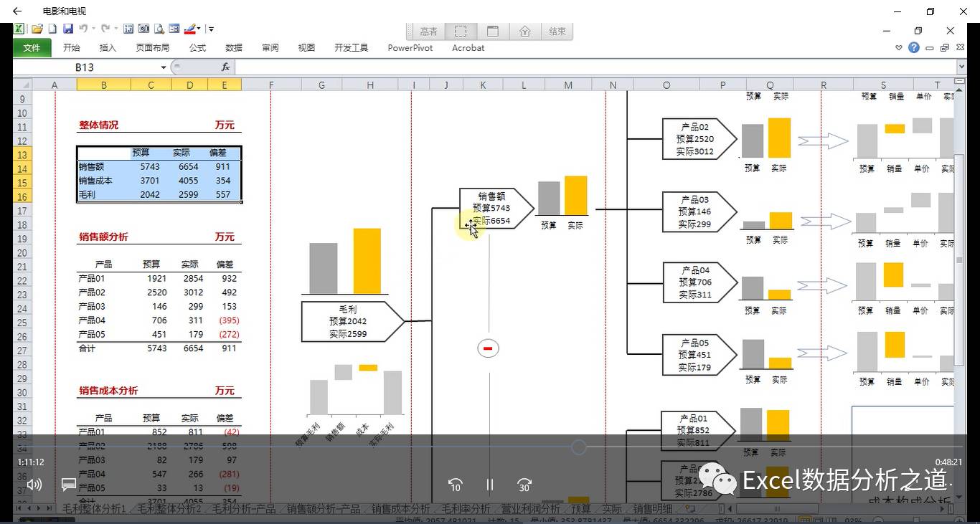Image resolution: width=980 pixels, height=524 pixels.
Task: Expand the formula bar with the chevron
Action: (962, 67)
